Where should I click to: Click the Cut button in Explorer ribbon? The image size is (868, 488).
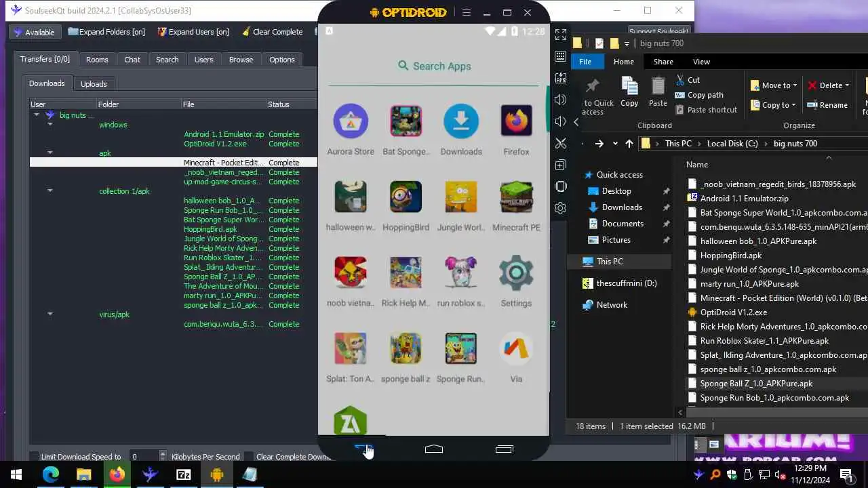pyautogui.click(x=688, y=80)
